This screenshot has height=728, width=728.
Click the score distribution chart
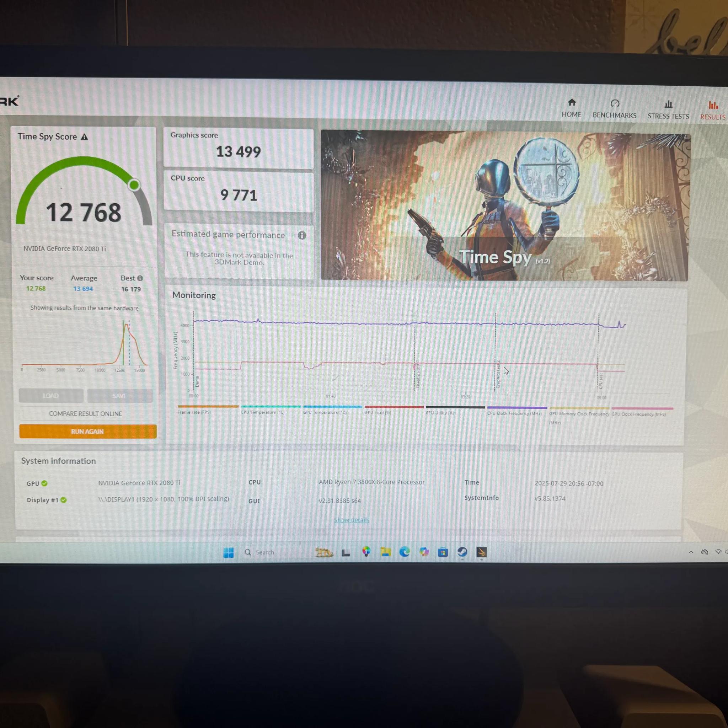[84, 346]
